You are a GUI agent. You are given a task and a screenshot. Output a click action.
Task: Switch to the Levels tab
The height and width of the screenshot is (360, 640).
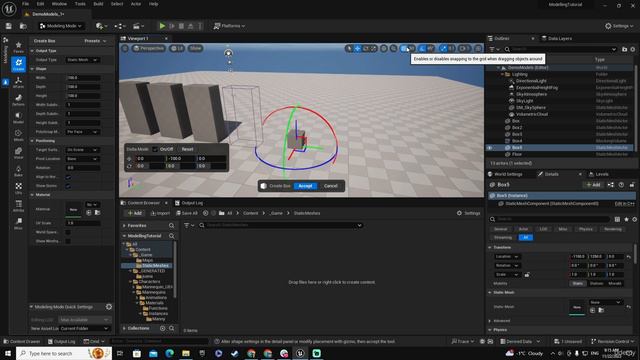599,174
